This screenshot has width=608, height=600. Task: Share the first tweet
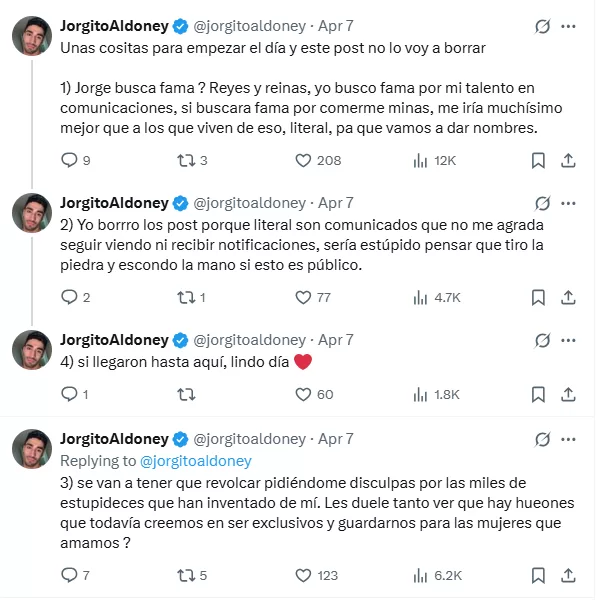point(567,160)
